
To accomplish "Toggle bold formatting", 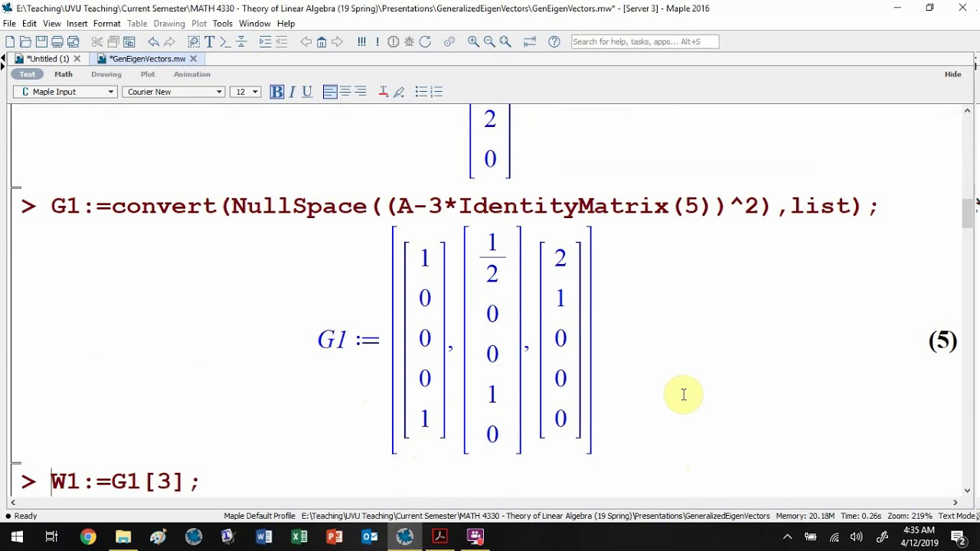I will click(x=277, y=92).
